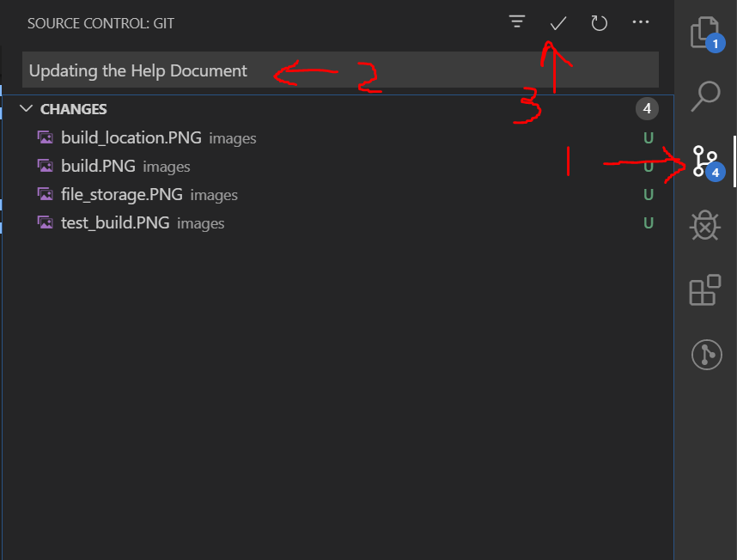Click the commit checkmark icon
This screenshot has width=737, height=560.
(x=557, y=23)
